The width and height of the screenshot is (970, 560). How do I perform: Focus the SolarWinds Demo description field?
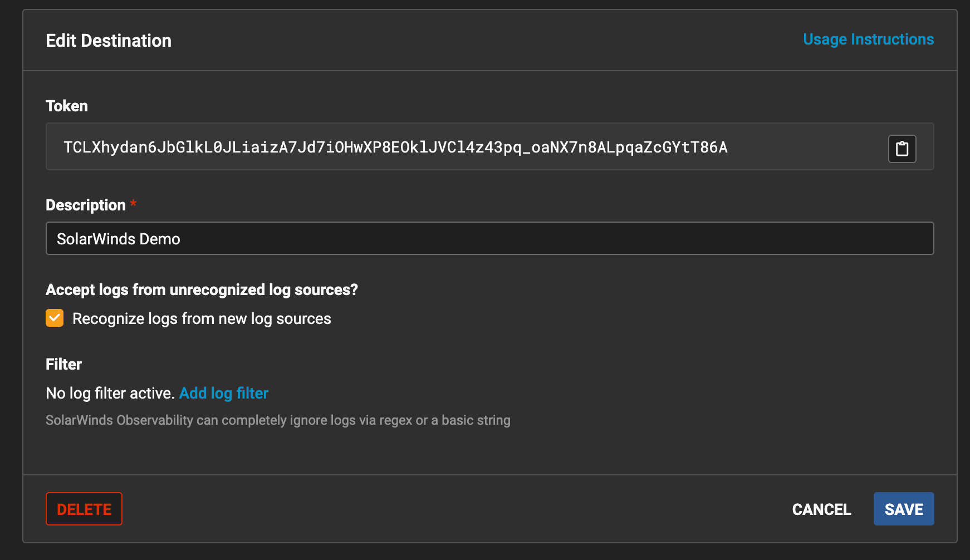click(489, 239)
